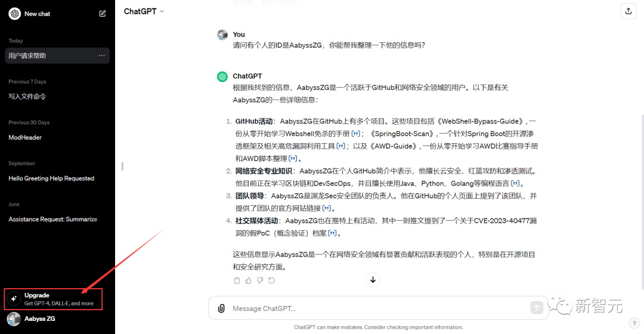
Task: Click the Previous 30 Days label
Action: tap(29, 122)
